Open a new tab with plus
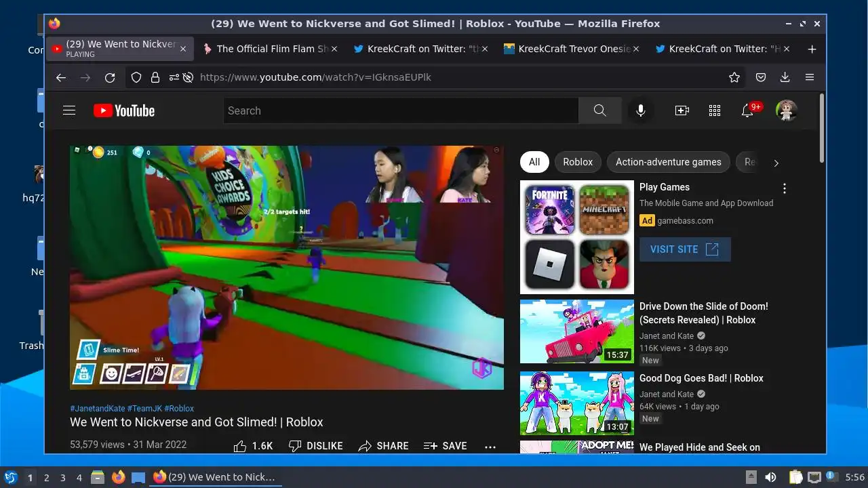The width and height of the screenshot is (868, 488). tap(812, 49)
